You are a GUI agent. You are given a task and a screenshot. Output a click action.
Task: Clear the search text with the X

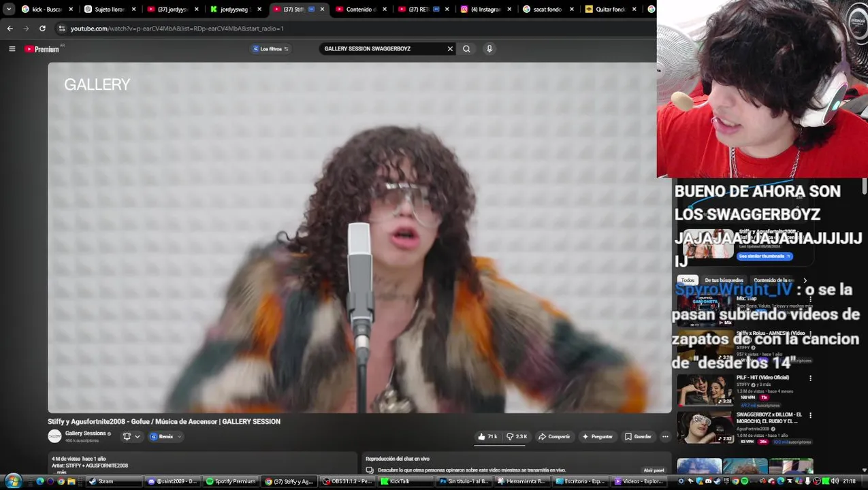point(450,49)
